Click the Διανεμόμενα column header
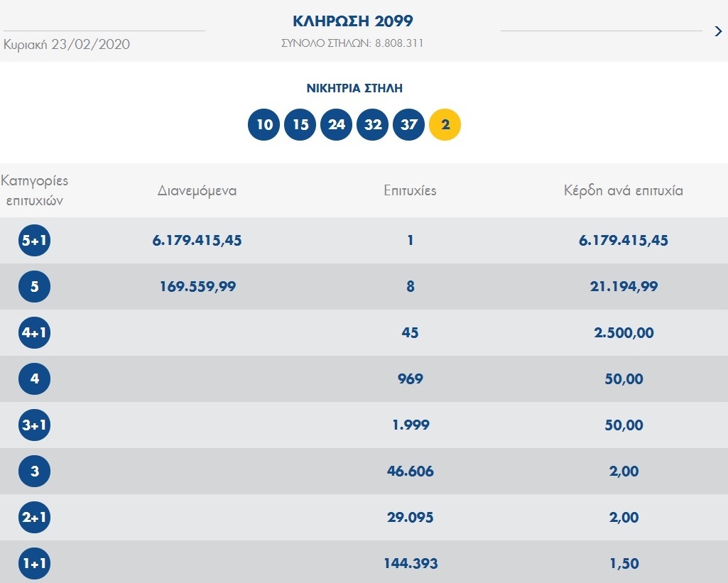 197,190
